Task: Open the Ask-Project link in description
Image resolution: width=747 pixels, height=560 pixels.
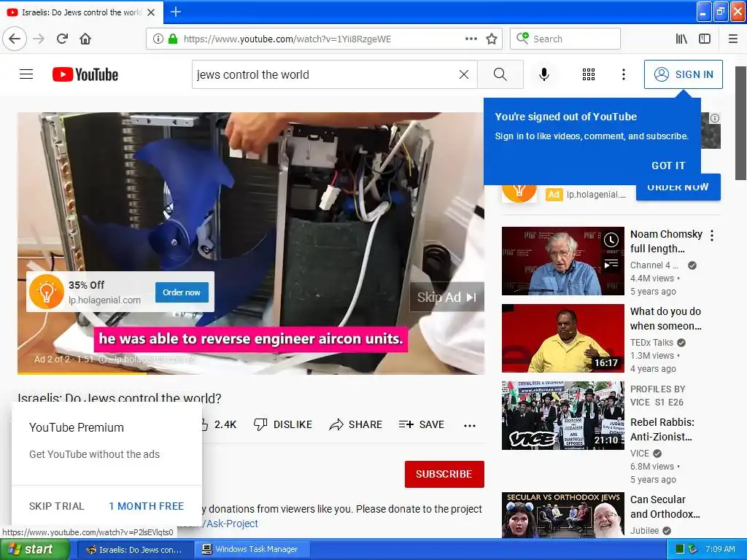Action: 231,524
